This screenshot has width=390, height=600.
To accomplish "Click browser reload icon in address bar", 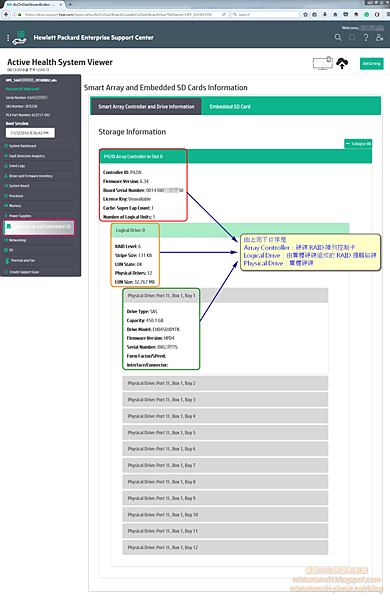I will tap(224, 15).
